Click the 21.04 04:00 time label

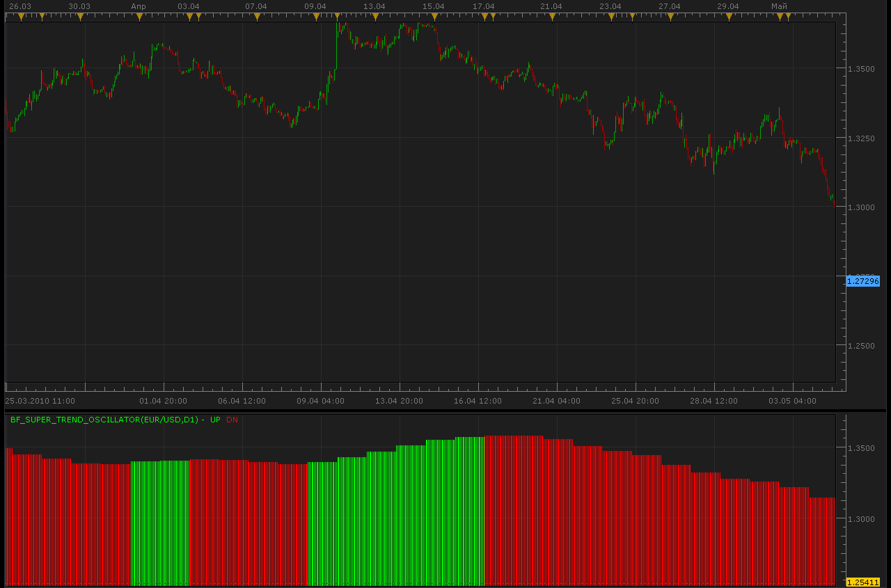click(x=556, y=401)
